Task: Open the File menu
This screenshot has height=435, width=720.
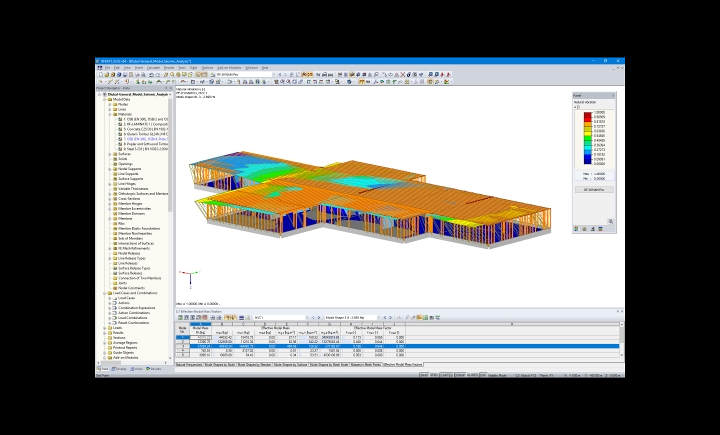Action: 107,68
